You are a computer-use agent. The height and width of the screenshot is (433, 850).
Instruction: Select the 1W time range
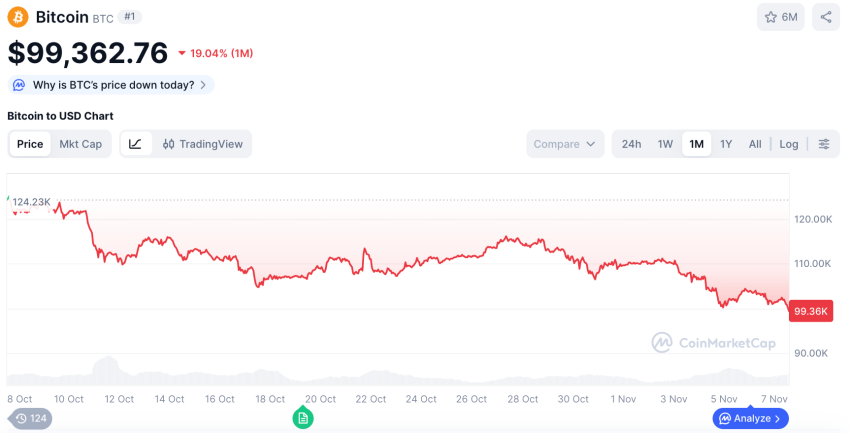[x=665, y=144]
